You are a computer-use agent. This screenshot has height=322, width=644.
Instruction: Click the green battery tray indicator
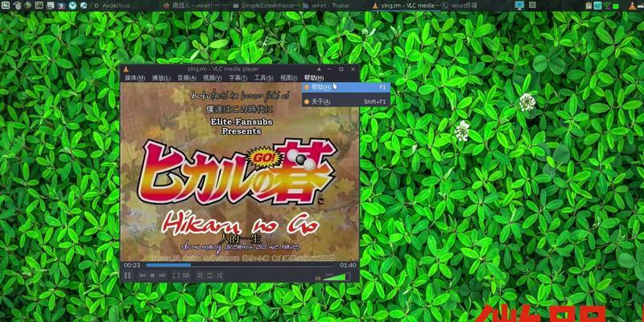(x=616, y=6)
